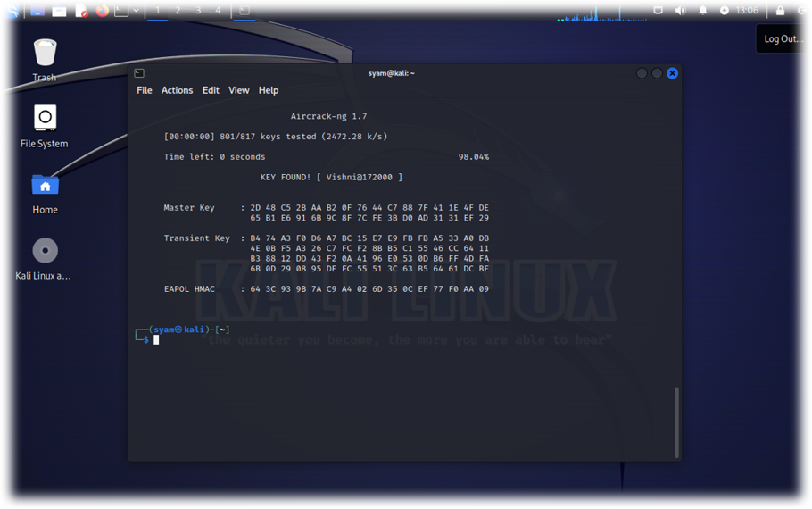Expand the terminal launcher dropdown arrow
Viewport: 812px width, 509px height.
136,11
